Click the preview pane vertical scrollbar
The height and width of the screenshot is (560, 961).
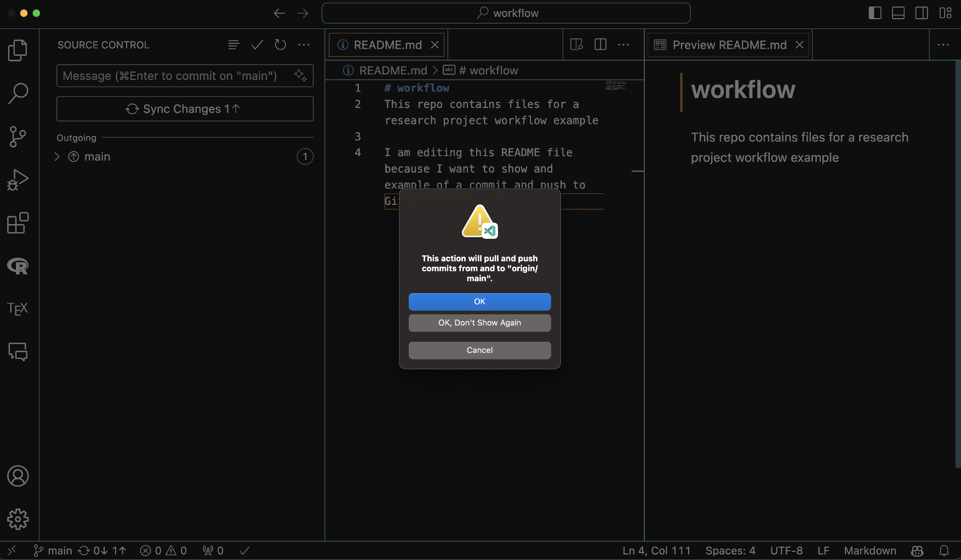[958, 263]
